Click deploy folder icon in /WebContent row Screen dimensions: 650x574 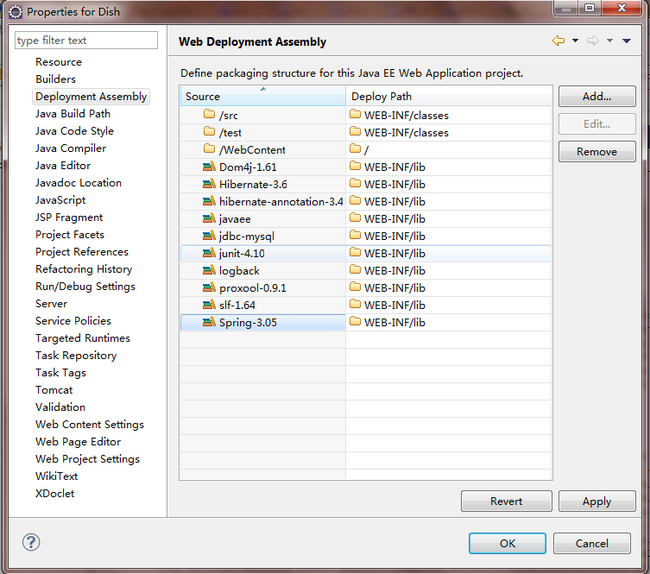point(355,148)
